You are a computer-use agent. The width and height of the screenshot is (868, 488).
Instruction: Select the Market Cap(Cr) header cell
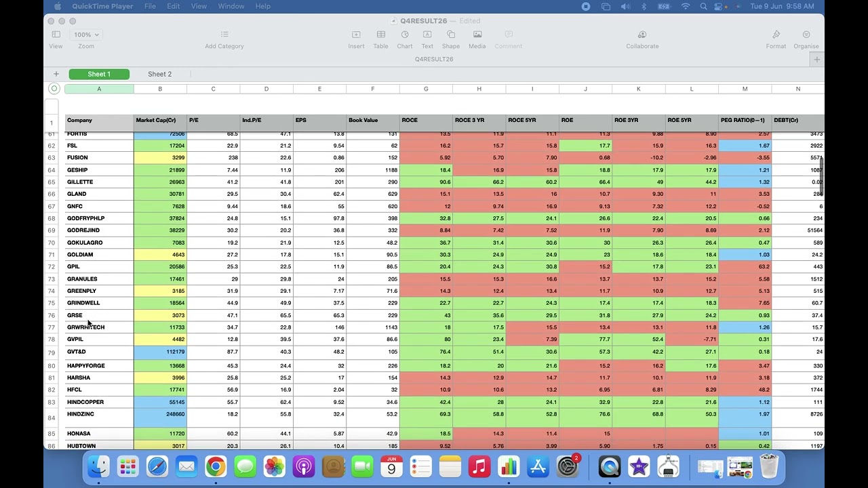[160, 123]
